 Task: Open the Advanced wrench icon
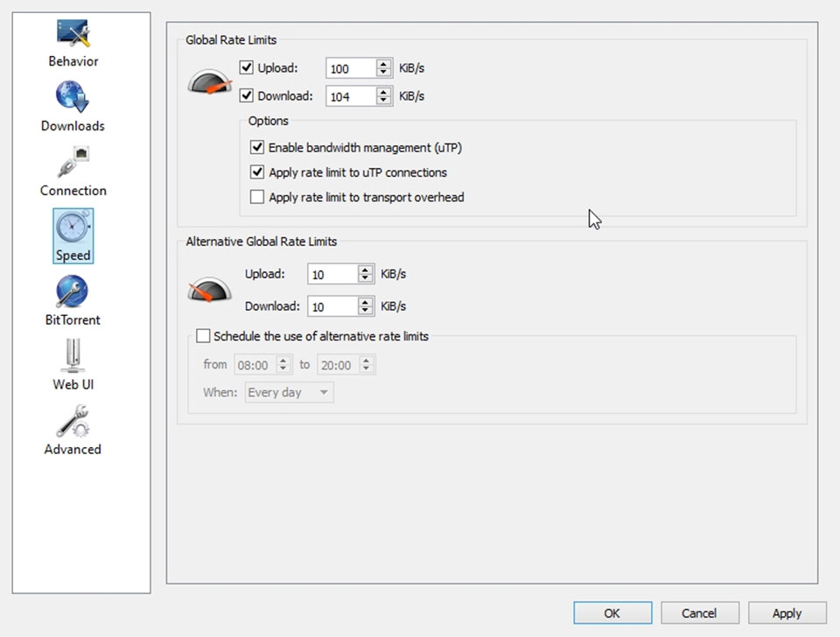click(x=73, y=421)
